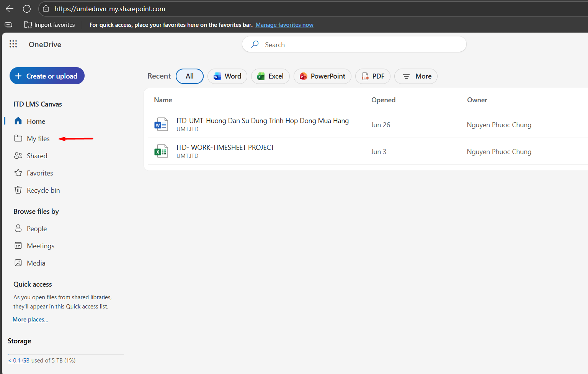Click Manage favorites now link
Viewport: 588px width, 374px height.
(284, 25)
